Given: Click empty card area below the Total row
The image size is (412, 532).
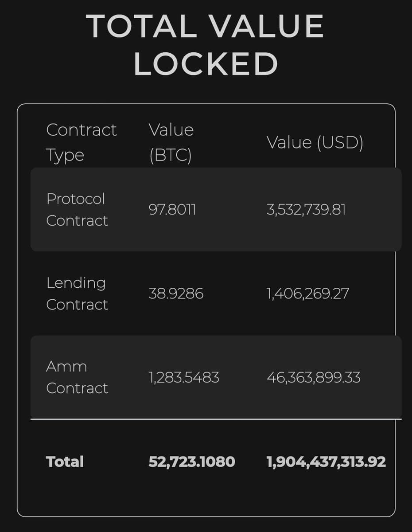Looking at the screenshot, I should [206, 494].
